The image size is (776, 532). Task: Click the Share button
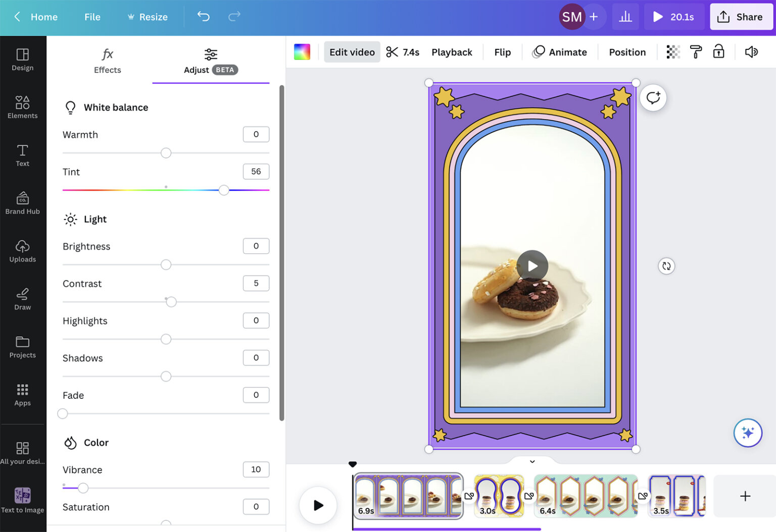741,16
